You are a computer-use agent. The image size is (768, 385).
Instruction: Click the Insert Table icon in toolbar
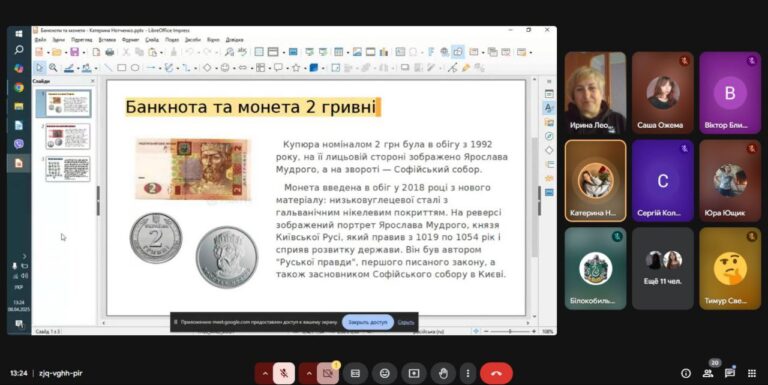(x=338, y=52)
